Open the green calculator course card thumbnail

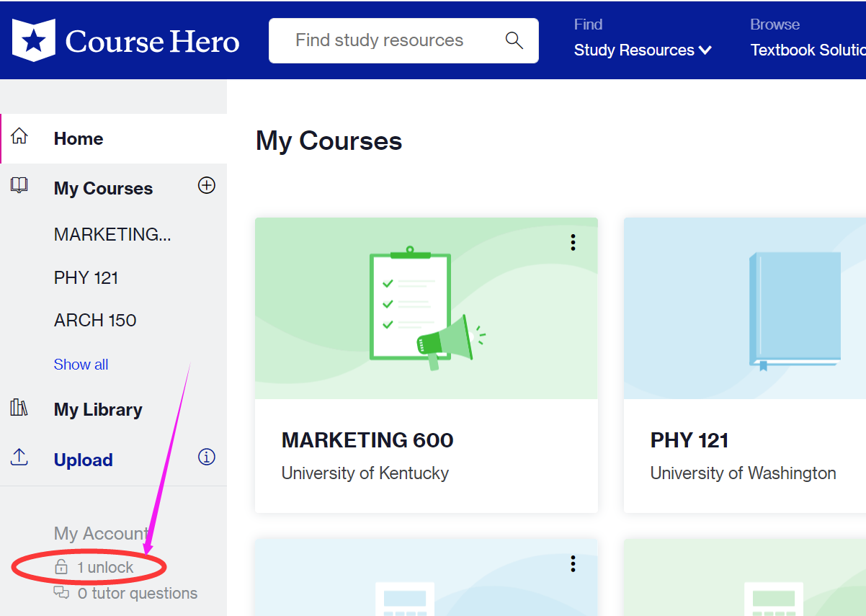pos(745,577)
